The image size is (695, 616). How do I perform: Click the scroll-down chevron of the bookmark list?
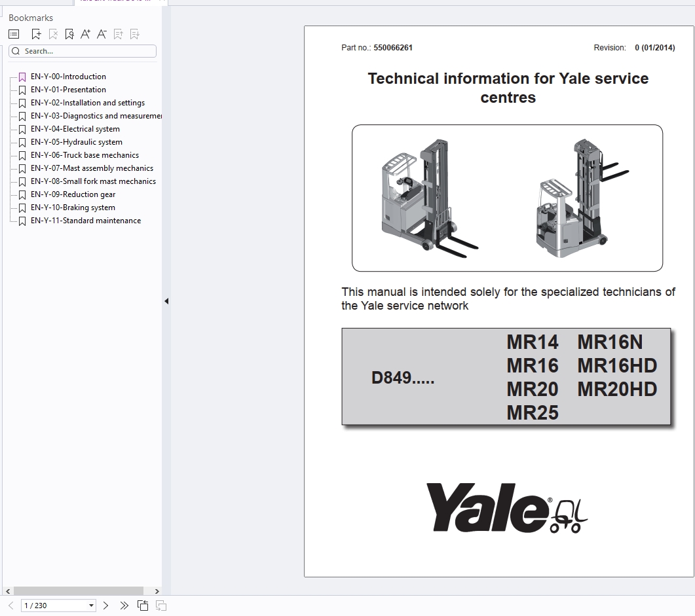[157, 591]
